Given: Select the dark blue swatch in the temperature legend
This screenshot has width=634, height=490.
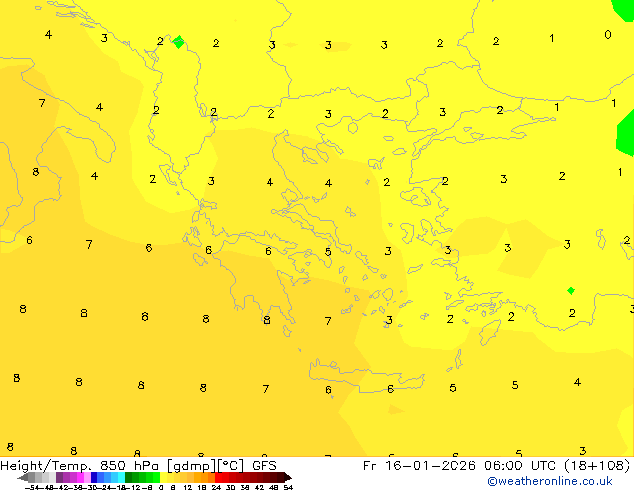Looking at the screenshot, I should [x=94, y=477].
